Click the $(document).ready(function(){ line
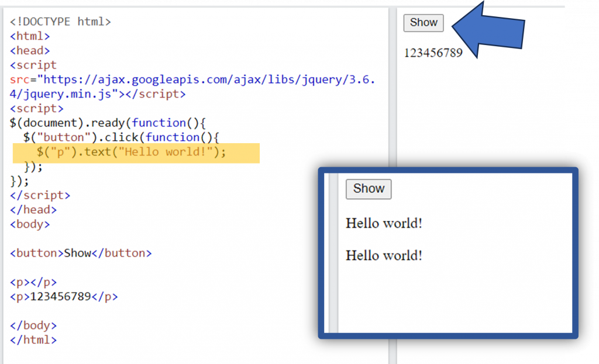The height and width of the screenshot is (364, 599). (108, 123)
